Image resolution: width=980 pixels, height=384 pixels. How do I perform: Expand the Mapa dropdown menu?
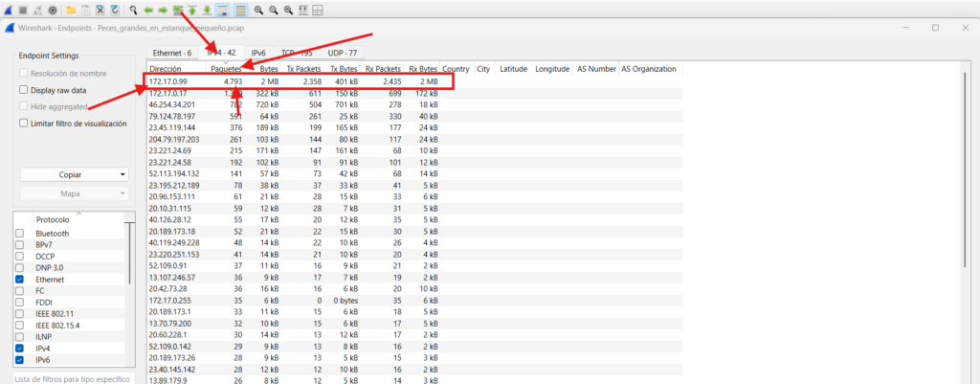click(75, 193)
